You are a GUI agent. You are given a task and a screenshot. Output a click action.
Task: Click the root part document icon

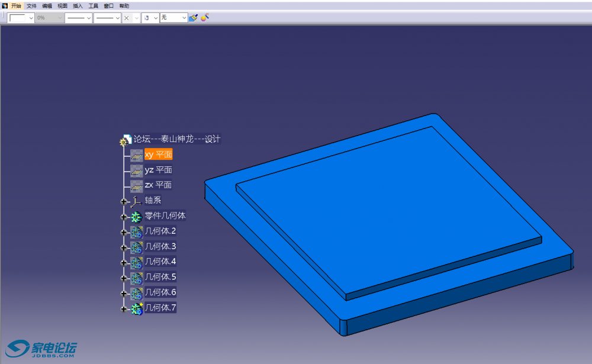(x=126, y=140)
